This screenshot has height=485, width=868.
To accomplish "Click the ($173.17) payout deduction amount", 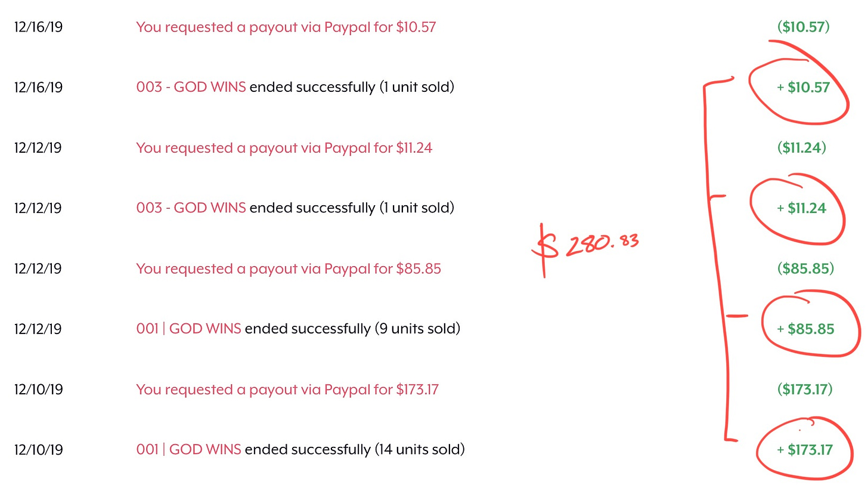I will [805, 390].
